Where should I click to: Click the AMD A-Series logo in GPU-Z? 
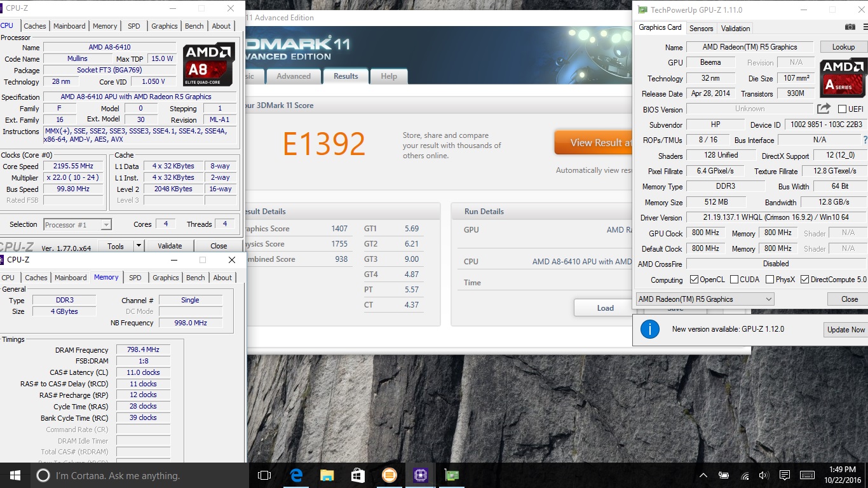click(x=843, y=78)
